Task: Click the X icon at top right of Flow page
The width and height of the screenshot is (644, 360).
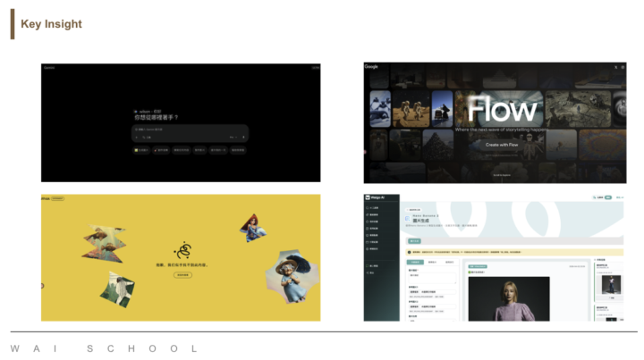Action: point(615,67)
